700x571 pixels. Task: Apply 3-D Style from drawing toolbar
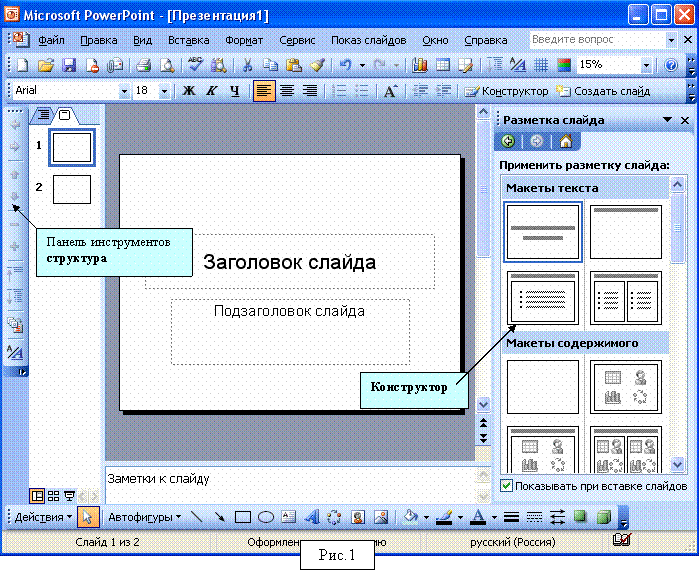coord(604,517)
